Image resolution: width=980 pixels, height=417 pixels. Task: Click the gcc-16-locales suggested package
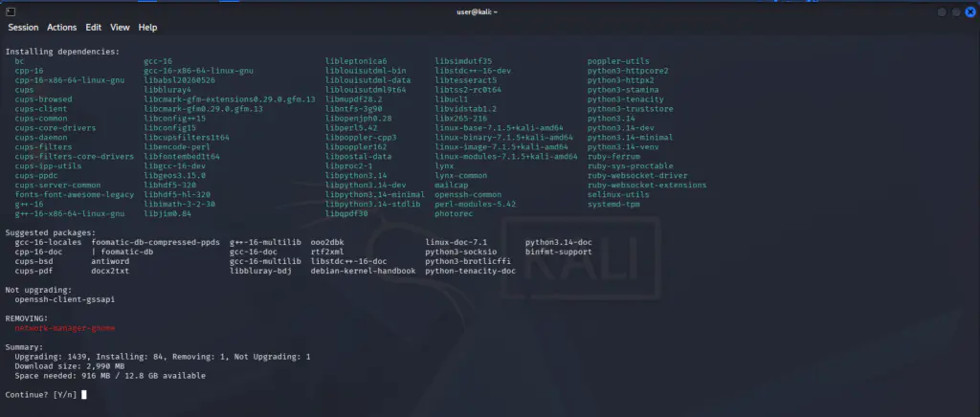click(48, 242)
